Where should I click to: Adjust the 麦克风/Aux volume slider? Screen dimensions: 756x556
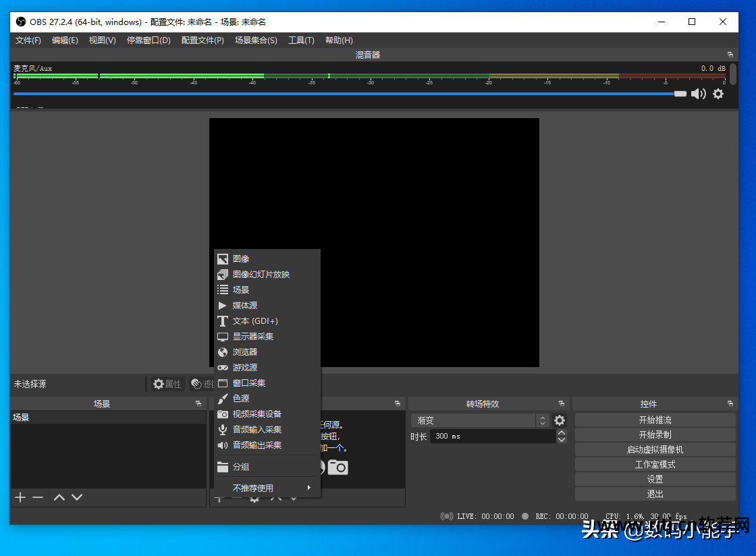pos(350,94)
